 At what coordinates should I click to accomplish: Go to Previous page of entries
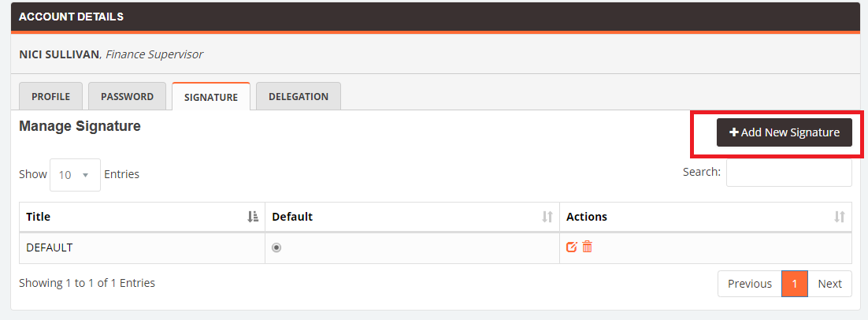pyautogui.click(x=750, y=284)
